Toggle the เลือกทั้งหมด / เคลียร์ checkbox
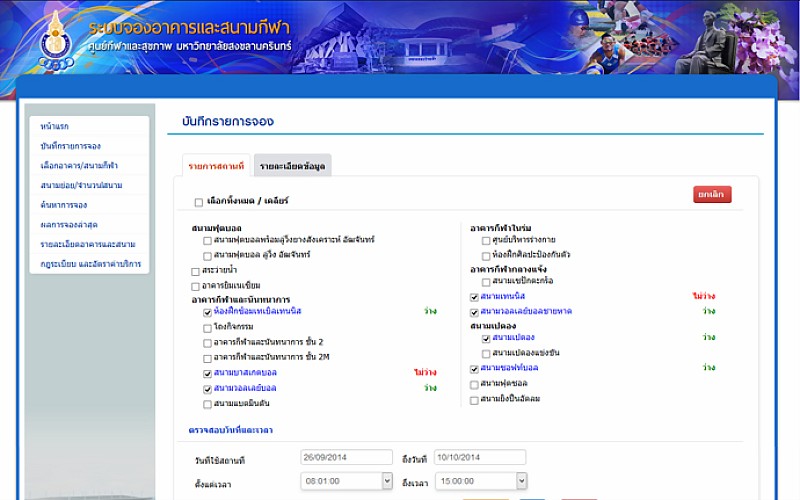The width and height of the screenshot is (800, 500). (199, 203)
